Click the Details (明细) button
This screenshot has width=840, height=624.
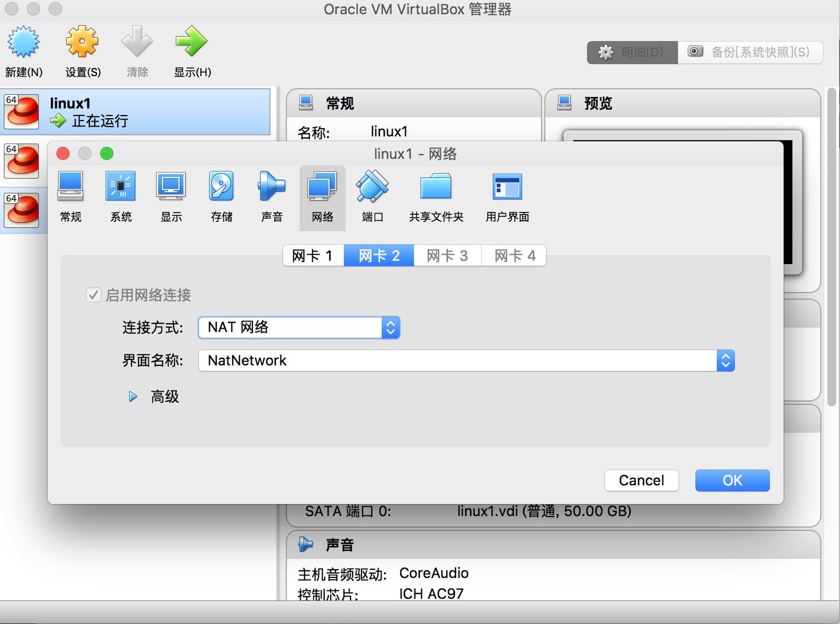pyautogui.click(x=632, y=53)
